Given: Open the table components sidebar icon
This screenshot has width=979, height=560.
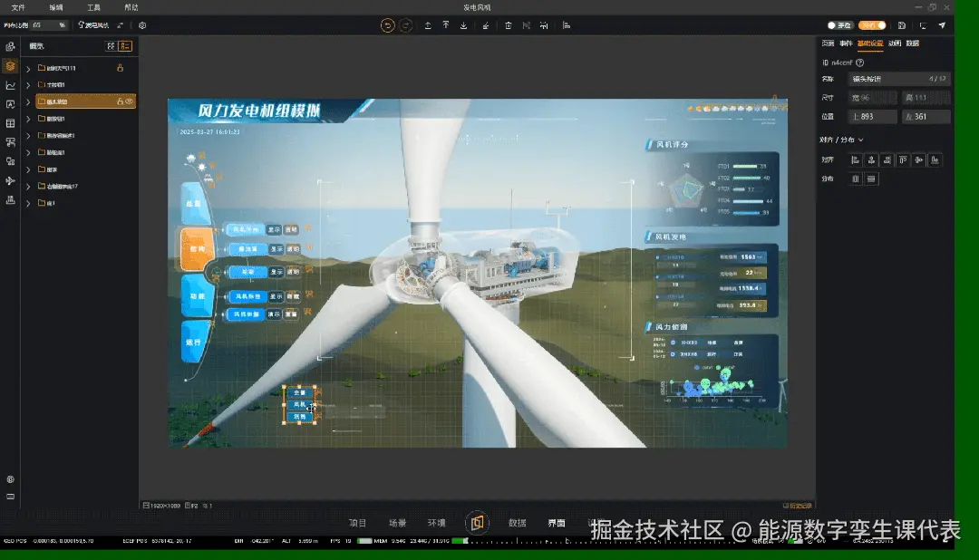Looking at the screenshot, I should 11,123.
